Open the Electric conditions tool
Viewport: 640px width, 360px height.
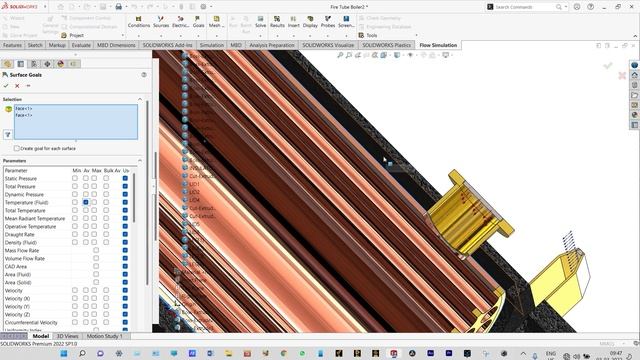click(x=180, y=22)
